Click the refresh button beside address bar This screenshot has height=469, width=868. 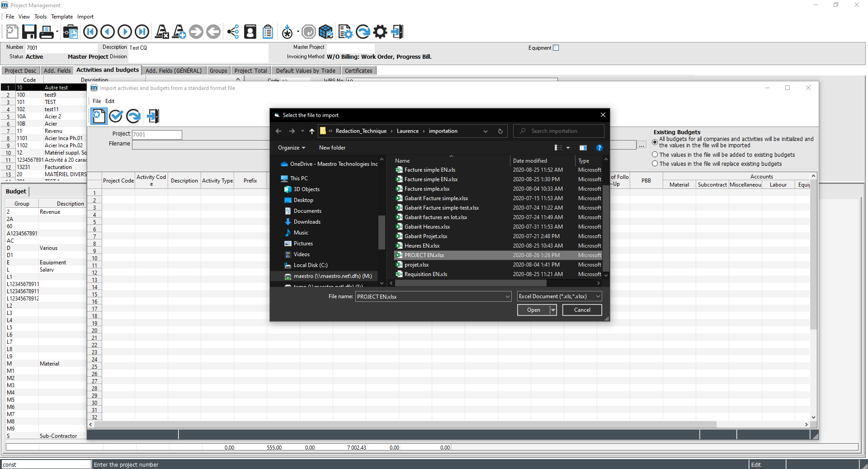[x=500, y=131]
